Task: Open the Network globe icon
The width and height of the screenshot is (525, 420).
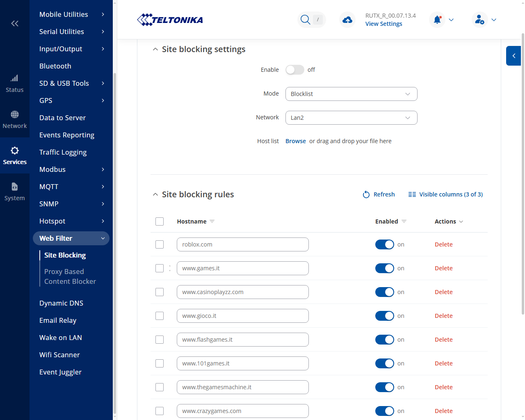Action: (x=15, y=114)
